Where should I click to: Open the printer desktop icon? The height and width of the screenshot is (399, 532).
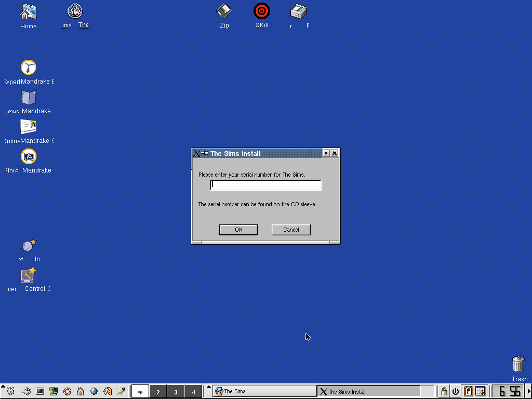tap(299, 11)
